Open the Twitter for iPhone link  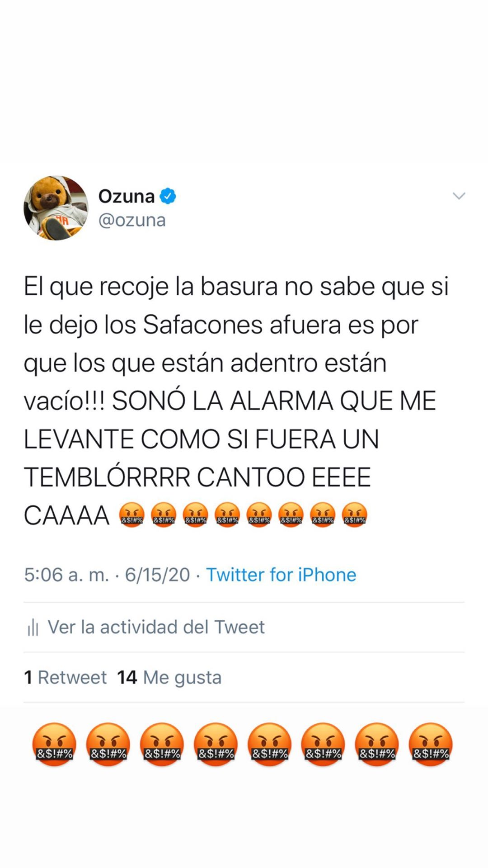point(281,575)
